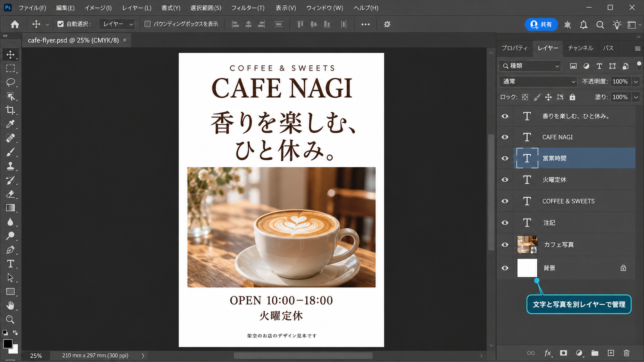The image size is (644, 362).
Task: Select the Brush tool
Action: [x=10, y=152]
